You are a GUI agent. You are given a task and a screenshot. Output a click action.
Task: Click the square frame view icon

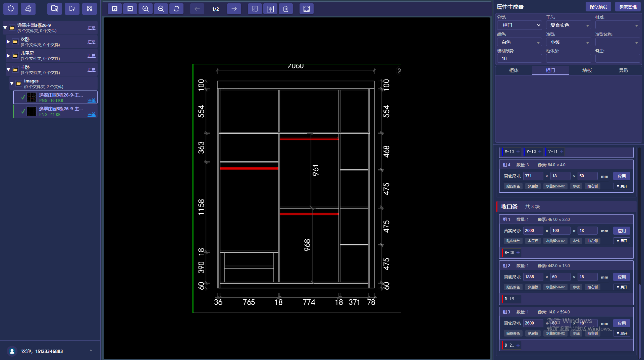click(x=130, y=9)
